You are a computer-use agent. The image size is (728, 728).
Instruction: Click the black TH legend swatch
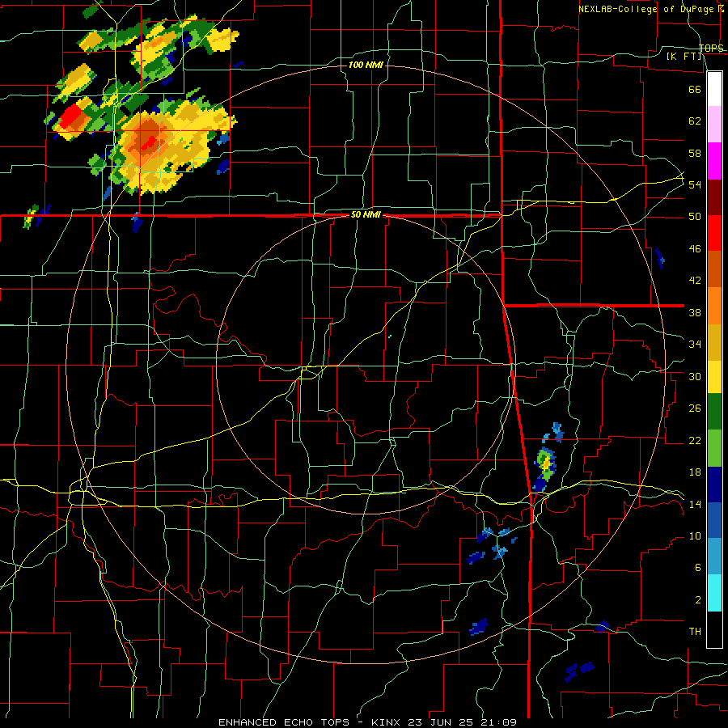pyautogui.click(x=714, y=629)
